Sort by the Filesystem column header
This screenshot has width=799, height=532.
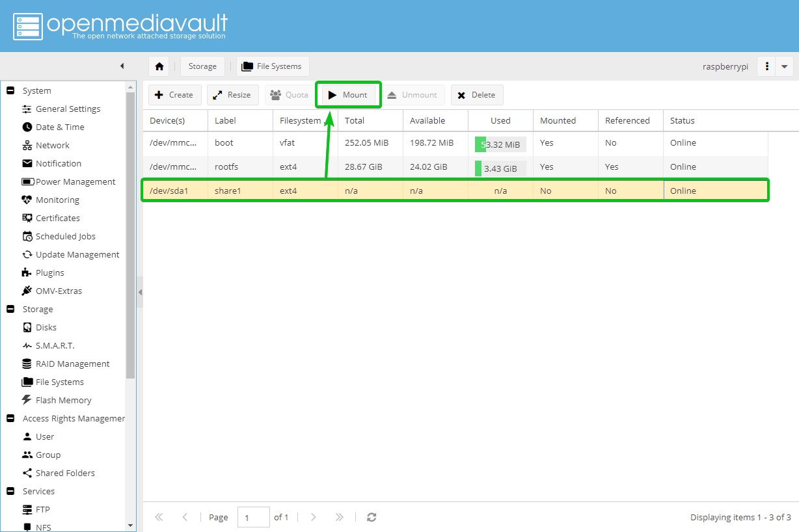(x=305, y=121)
